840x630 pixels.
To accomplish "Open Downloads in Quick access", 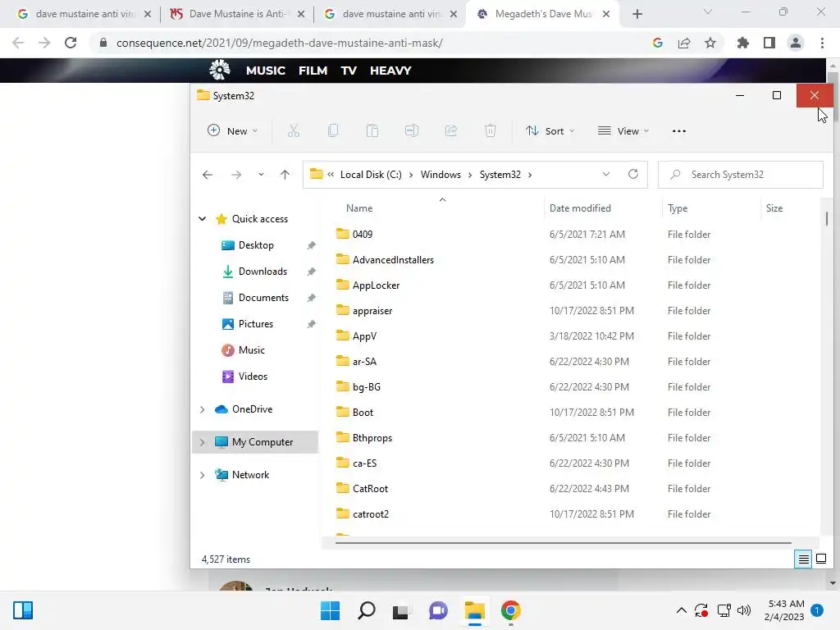I will [x=262, y=272].
